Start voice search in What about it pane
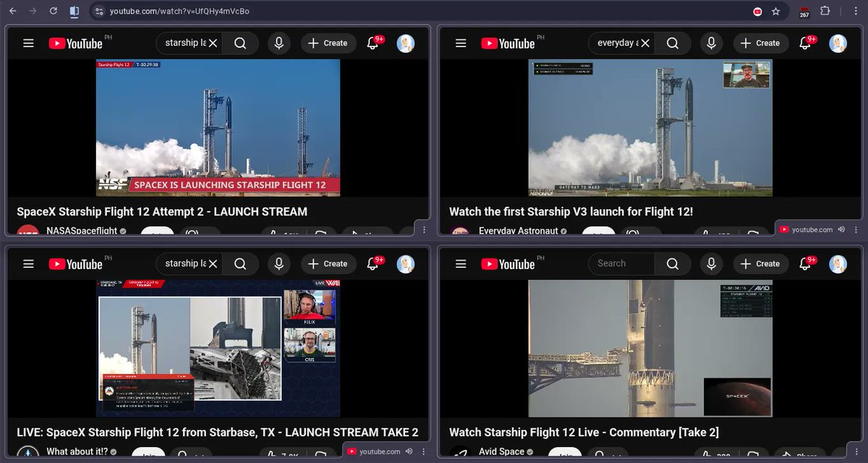Screen dimensions: 868x463 coord(279,264)
